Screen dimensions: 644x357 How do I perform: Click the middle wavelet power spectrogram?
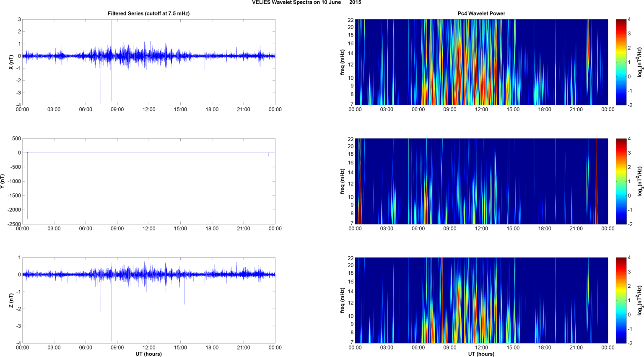(481, 181)
